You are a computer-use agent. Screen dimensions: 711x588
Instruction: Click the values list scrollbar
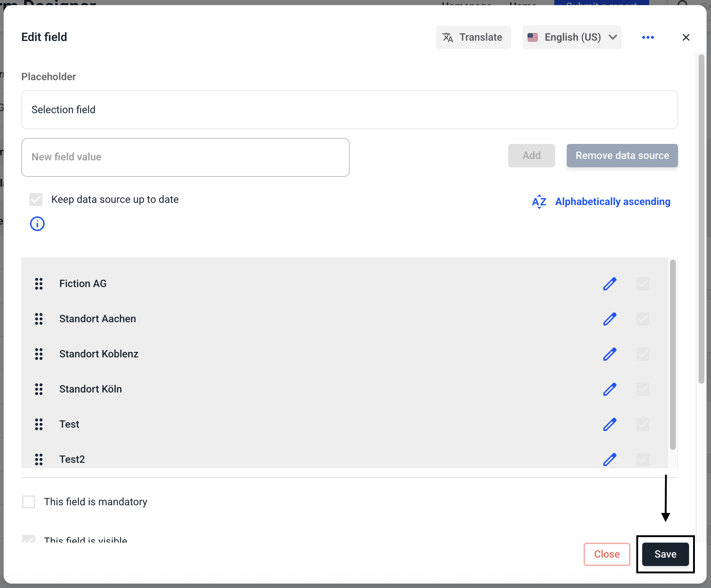[x=673, y=354]
